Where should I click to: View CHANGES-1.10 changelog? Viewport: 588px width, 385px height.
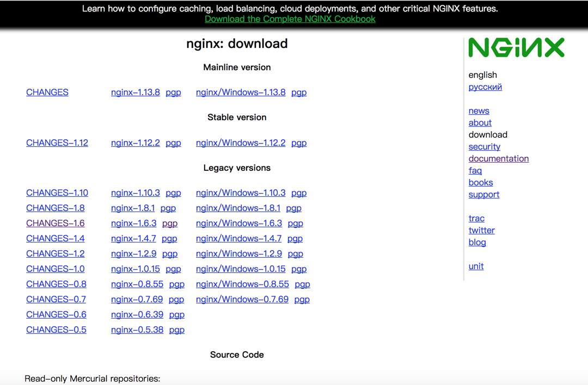57,193
